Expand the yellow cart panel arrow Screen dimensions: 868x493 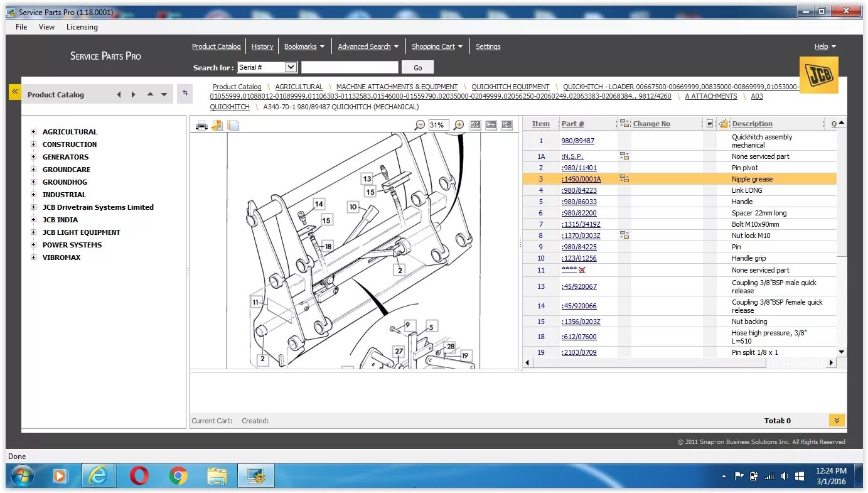(x=837, y=420)
